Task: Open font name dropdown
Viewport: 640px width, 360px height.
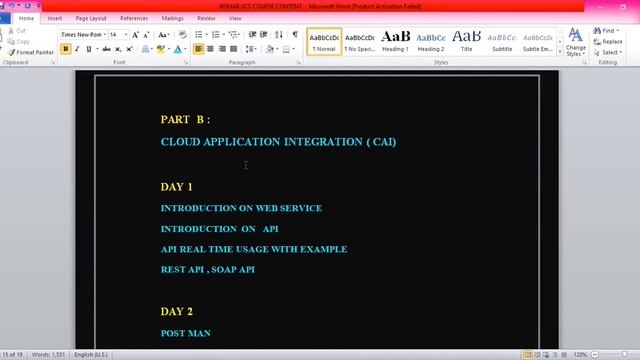Action: coord(105,35)
